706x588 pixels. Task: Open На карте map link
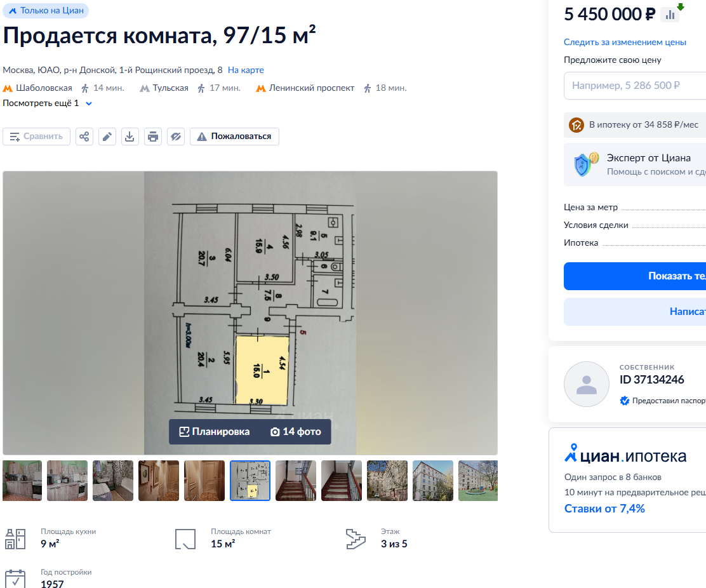[x=246, y=70]
